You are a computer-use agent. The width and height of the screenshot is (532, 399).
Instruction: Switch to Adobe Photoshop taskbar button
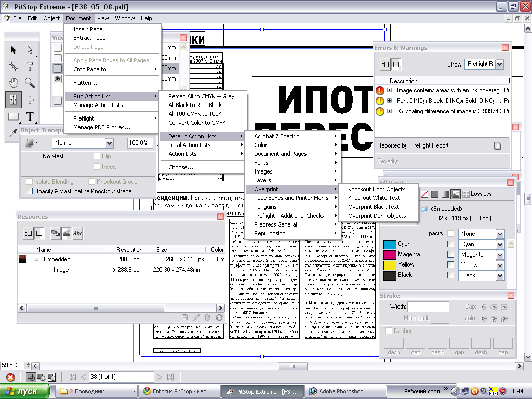coord(345,391)
